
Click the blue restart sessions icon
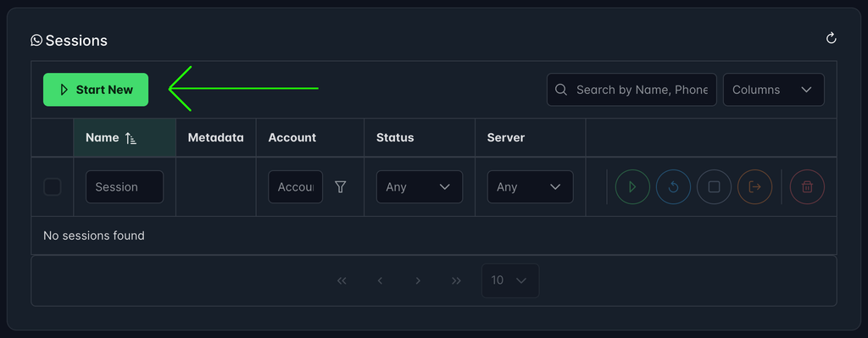click(x=673, y=187)
